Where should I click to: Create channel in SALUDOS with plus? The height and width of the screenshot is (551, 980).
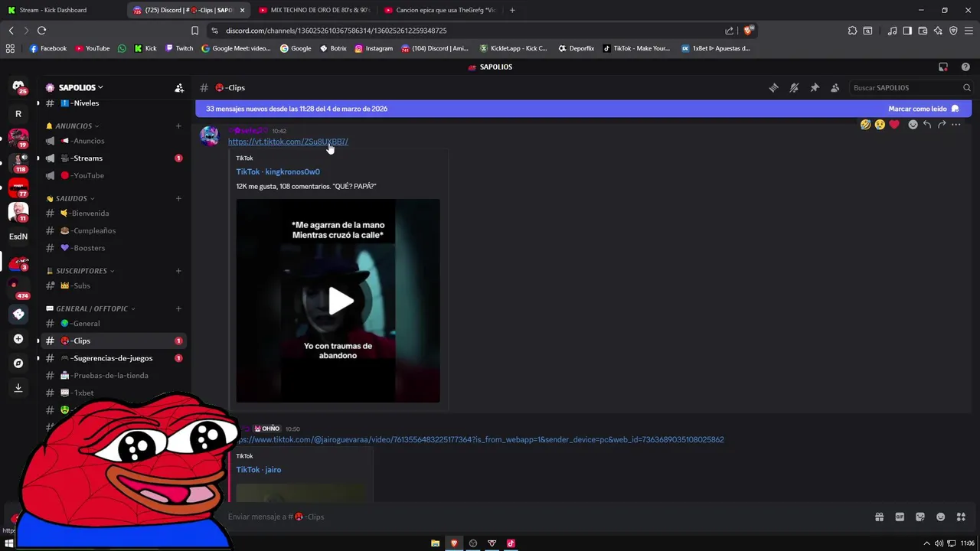(x=178, y=198)
